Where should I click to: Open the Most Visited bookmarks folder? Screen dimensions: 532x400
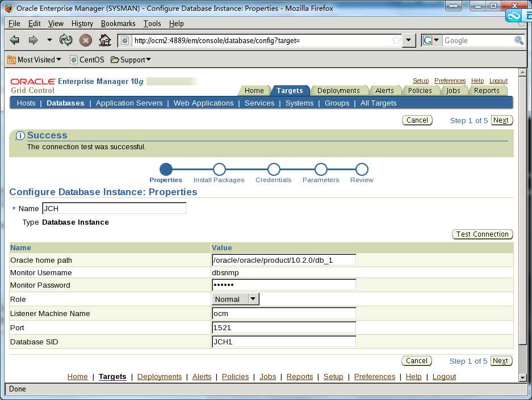pos(35,60)
